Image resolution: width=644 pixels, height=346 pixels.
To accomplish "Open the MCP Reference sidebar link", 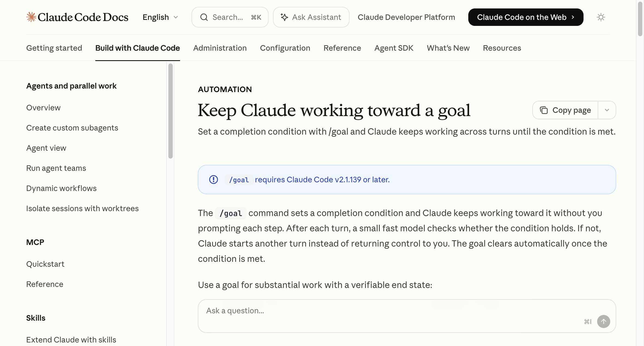I will pos(45,284).
